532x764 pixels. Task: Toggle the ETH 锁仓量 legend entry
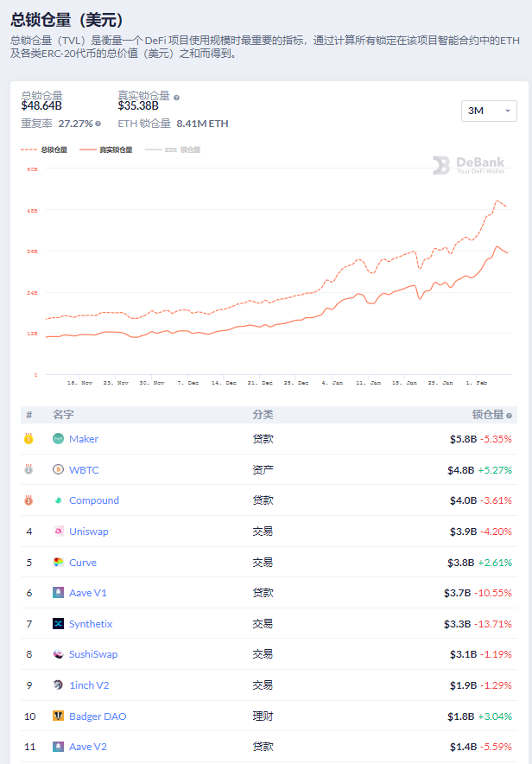(x=173, y=150)
